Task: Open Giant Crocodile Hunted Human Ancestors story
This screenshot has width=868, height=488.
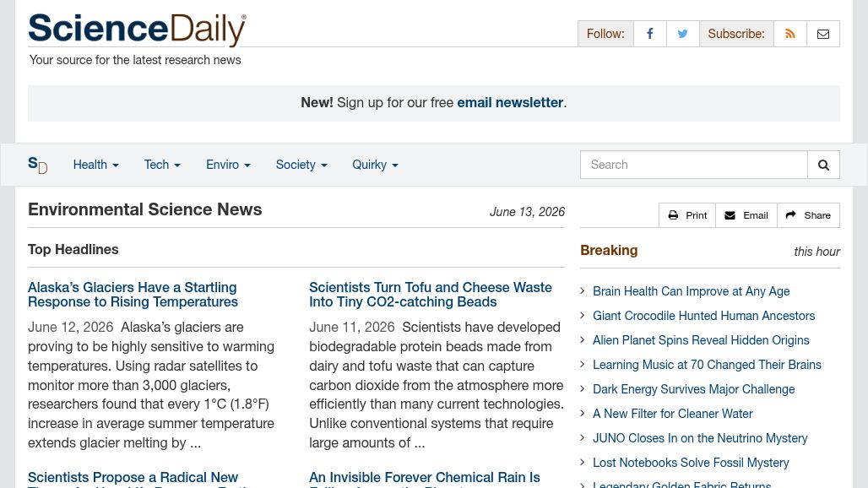Action: (703, 316)
